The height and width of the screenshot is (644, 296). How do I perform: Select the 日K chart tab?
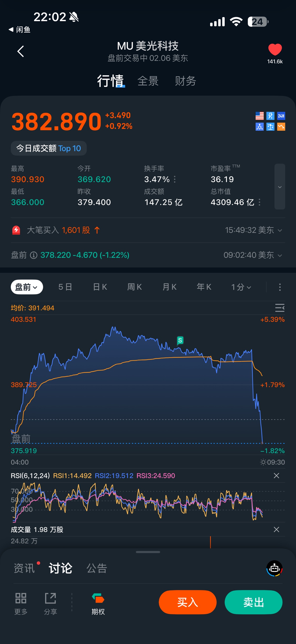[100, 287]
